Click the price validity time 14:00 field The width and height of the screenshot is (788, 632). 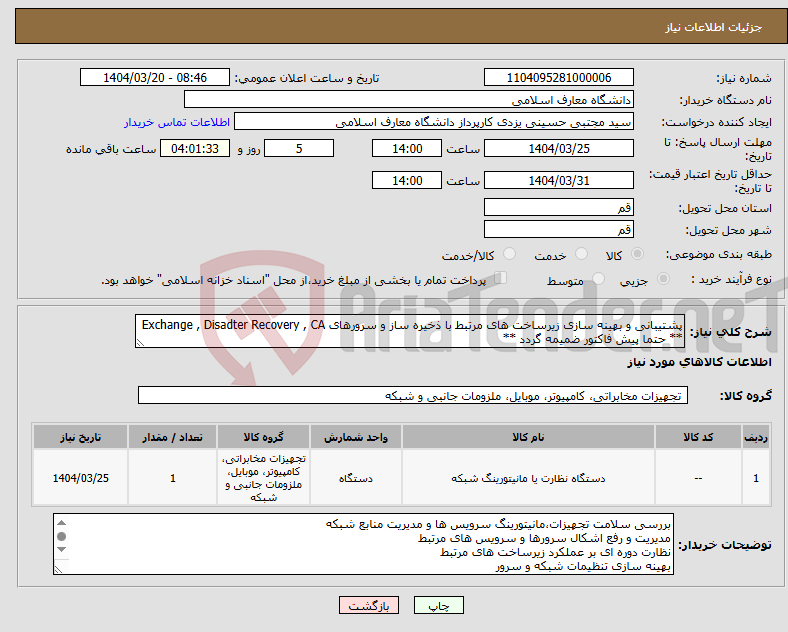click(x=407, y=180)
